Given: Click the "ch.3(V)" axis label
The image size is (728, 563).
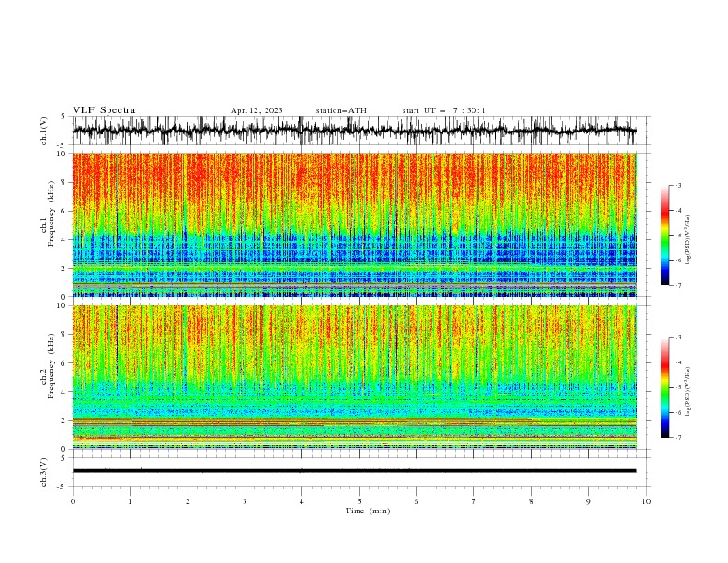Looking at the screenshot, I should (x=44, y=472).
